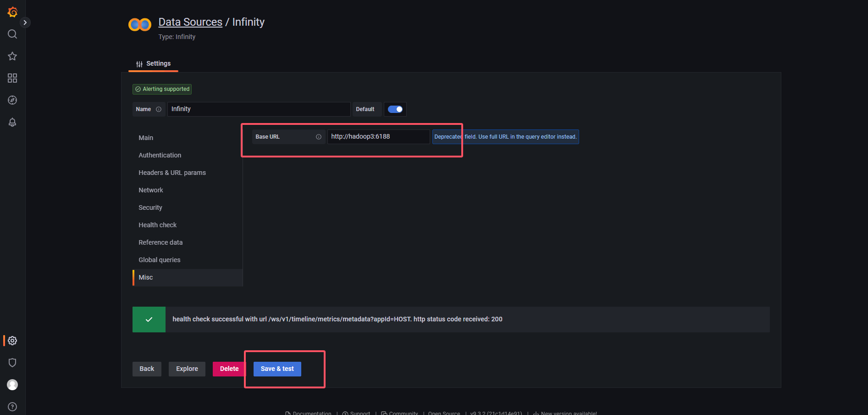
Task: Click the deprecated field notice text
Action: click(x=505, y=137)
